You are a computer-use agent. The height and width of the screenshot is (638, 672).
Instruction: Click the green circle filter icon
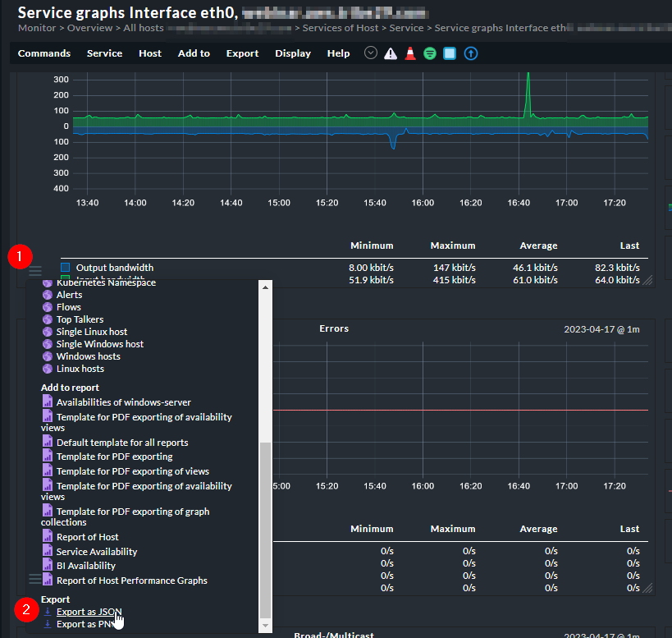point(430,53)
